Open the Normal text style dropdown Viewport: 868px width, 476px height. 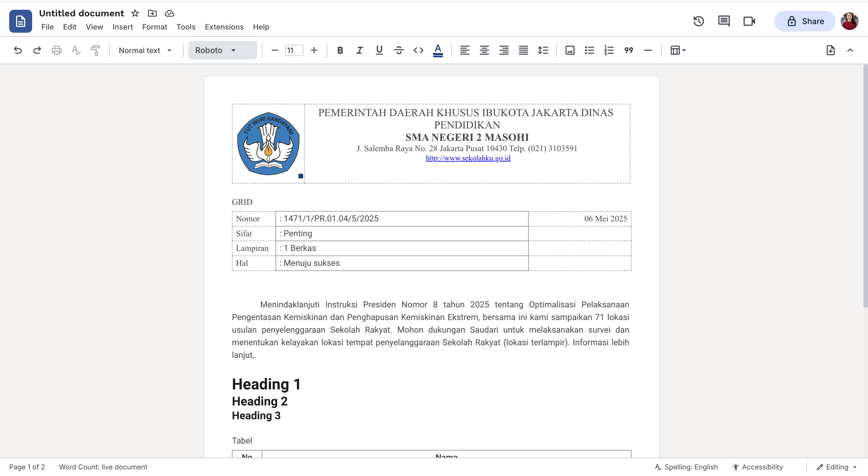point(145,50)
